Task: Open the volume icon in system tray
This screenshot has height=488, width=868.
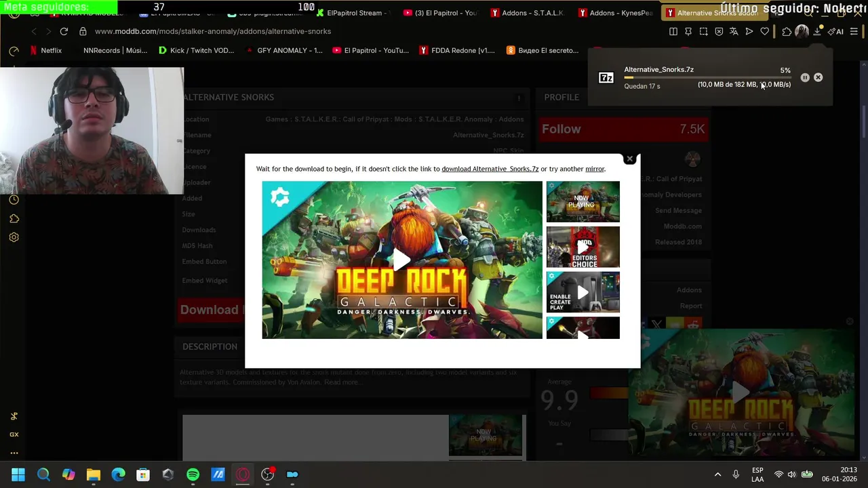Action: [x=791, y=474]
